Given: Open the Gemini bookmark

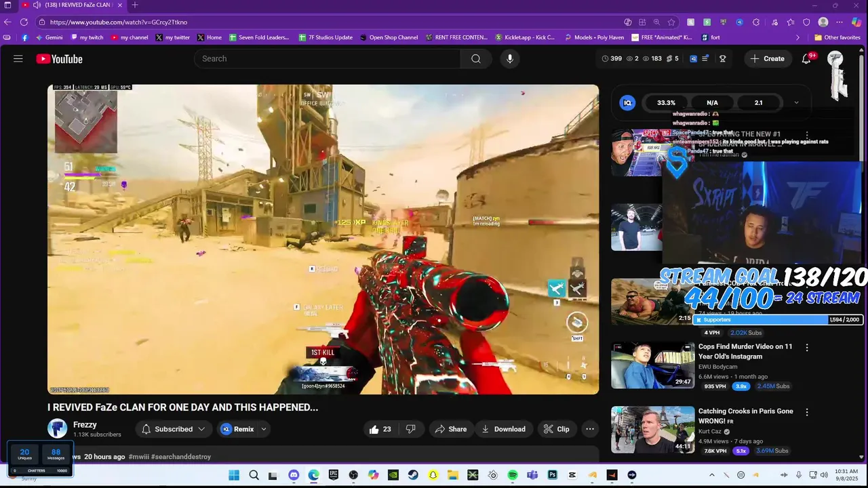Looking at the screenshot, I should [50, 38].
